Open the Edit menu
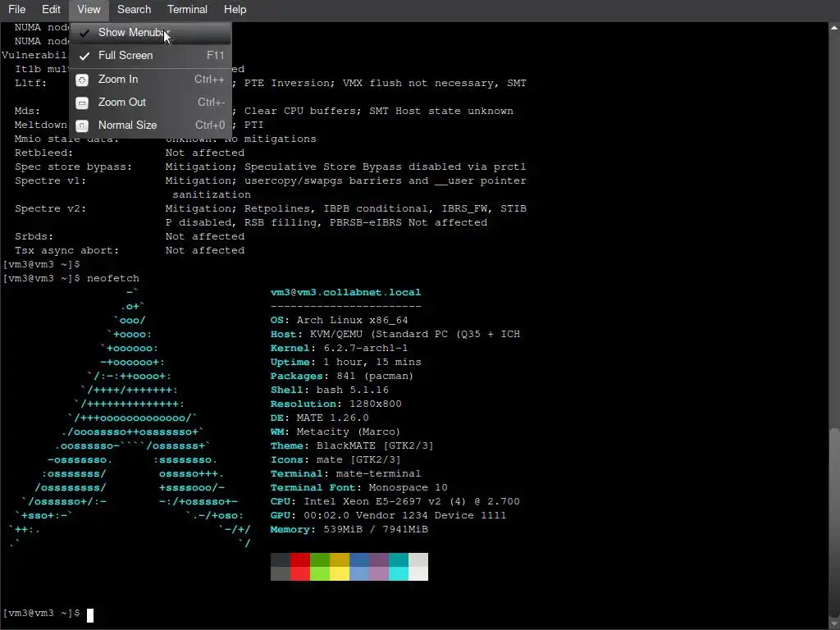840x630 pixels. (x=51, y=10)
